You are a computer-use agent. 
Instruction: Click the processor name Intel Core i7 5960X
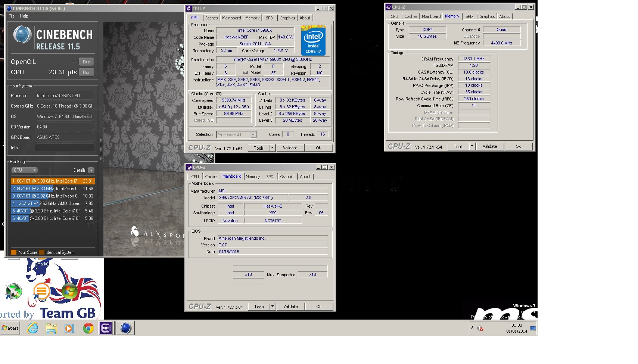point(255,30)
